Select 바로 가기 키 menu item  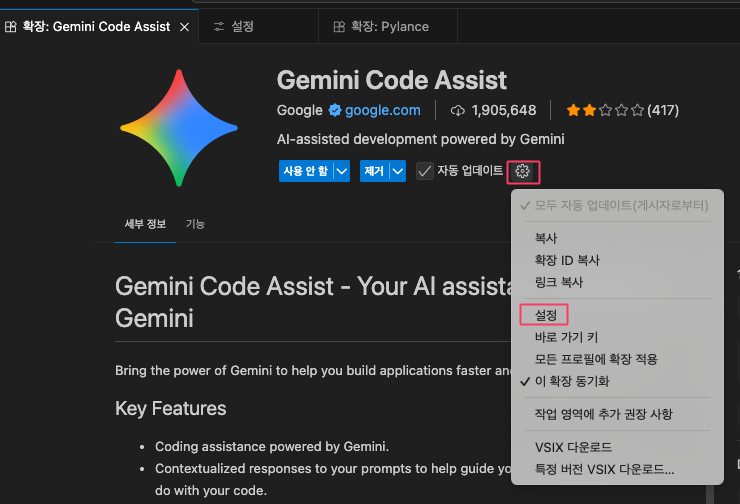(x=617, y=337)
